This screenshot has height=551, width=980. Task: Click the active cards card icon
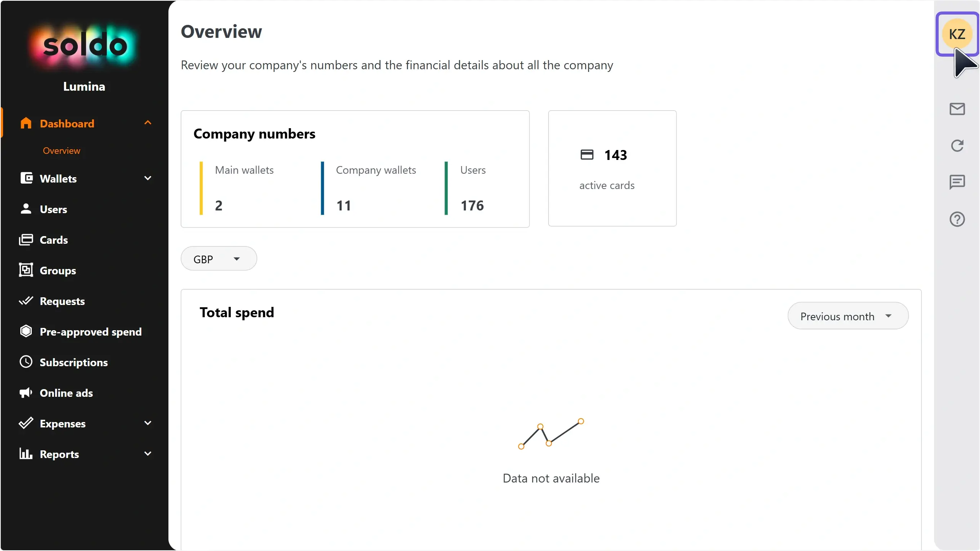tap(587, 155)
